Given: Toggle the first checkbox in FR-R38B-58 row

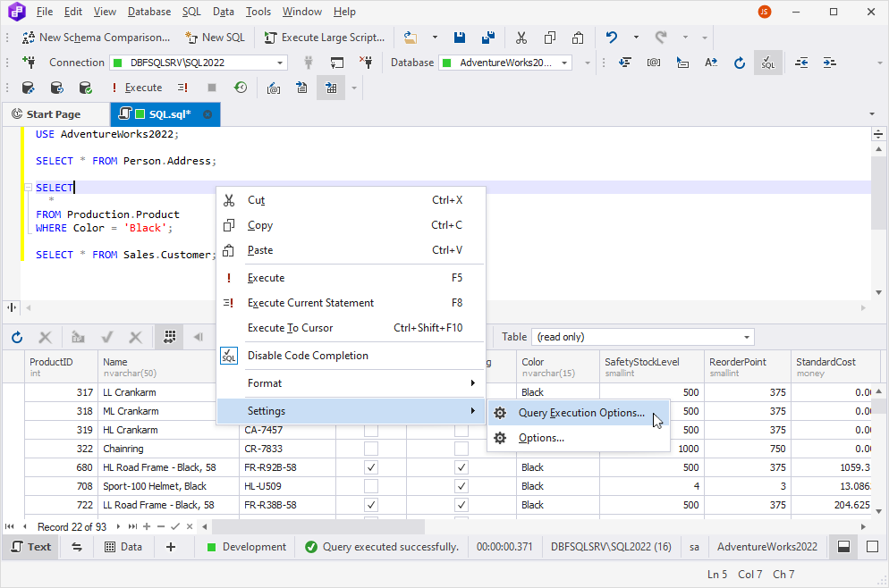Looking at the screenshot, I should (371, 505).
